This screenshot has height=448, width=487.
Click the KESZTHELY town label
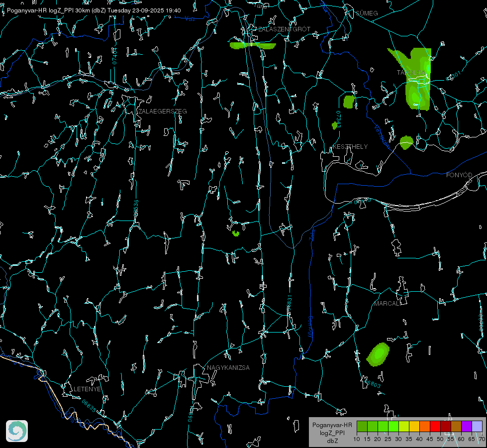pos(350,147)
